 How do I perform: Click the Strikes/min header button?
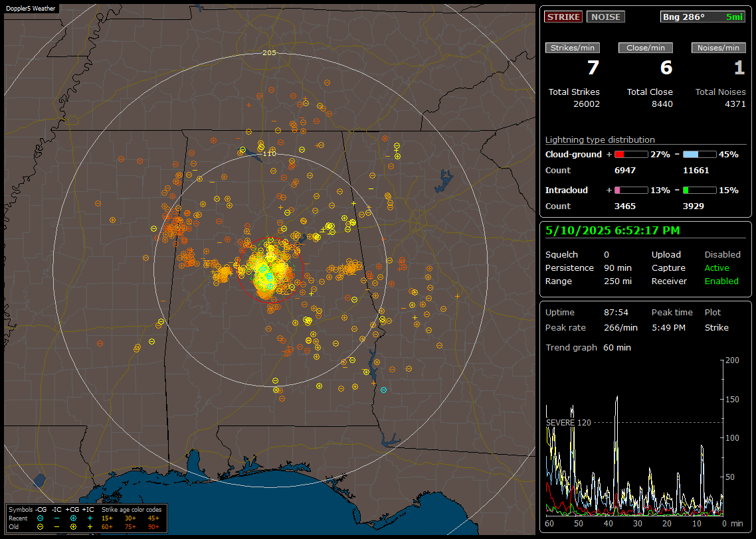(572, 48)
